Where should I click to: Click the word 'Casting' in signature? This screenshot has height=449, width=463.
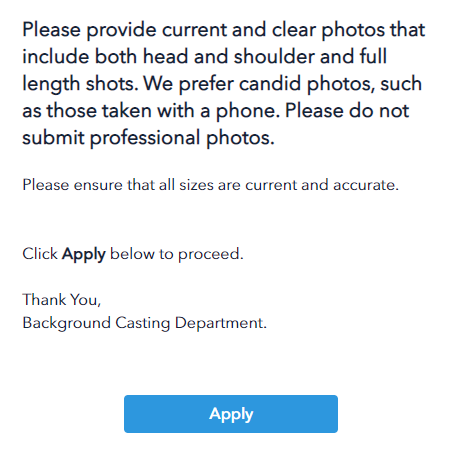[x=143, y=323]
